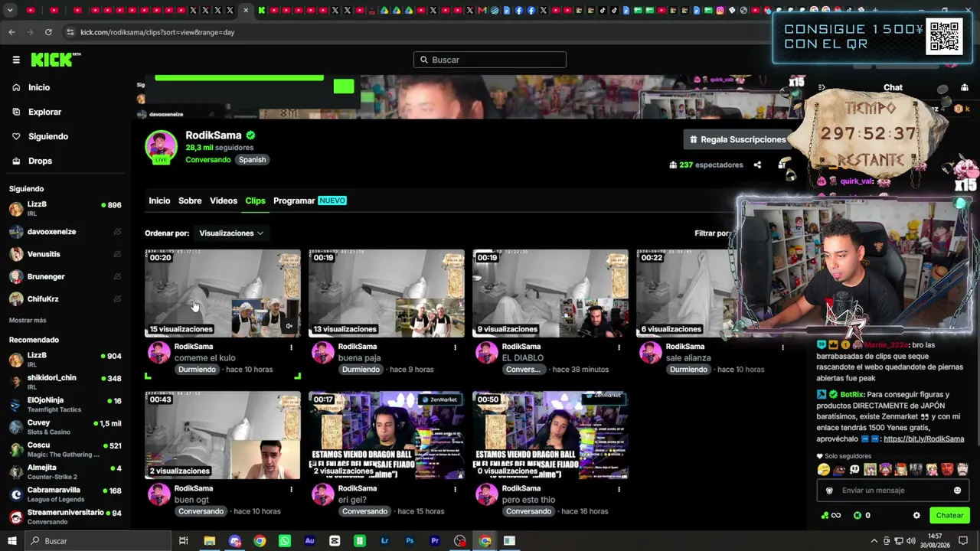This screenshot has width=980, height=551.
Task: Select the Clips tab
Action: click(255, 201)
